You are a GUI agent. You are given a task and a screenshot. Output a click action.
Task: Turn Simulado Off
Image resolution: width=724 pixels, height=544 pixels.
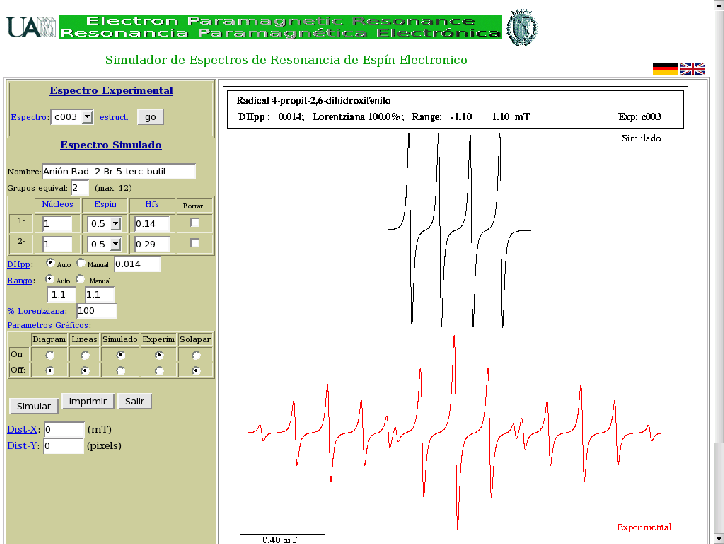tap(121, 370)
